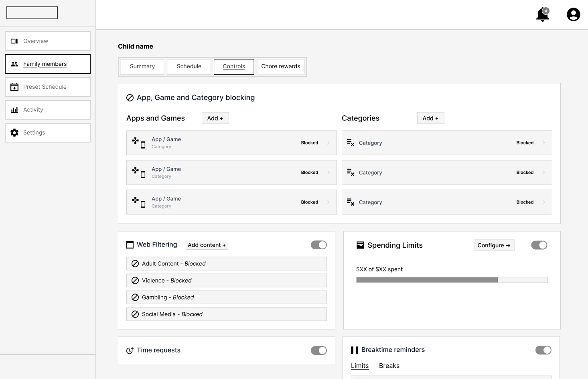The width and height of the screenshot is (588, 379).
Task: Click the Adult Content blocked icon
Action: coord(135,264)
